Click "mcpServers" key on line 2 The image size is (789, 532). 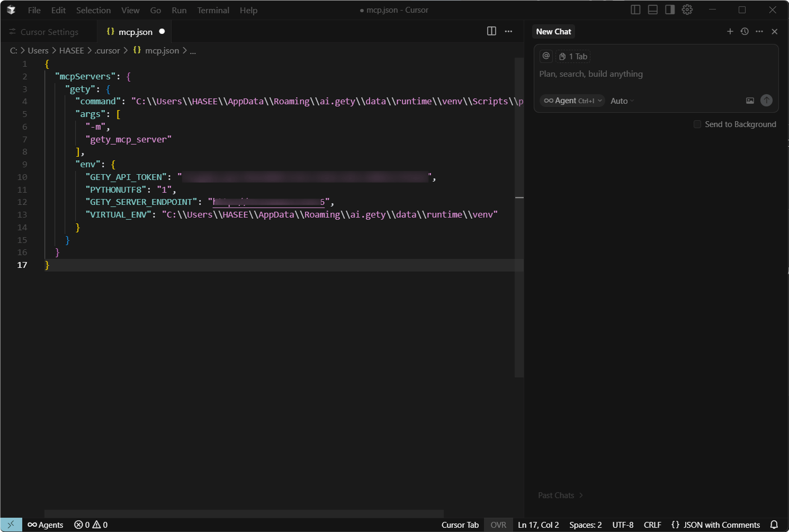click(85, 76)
